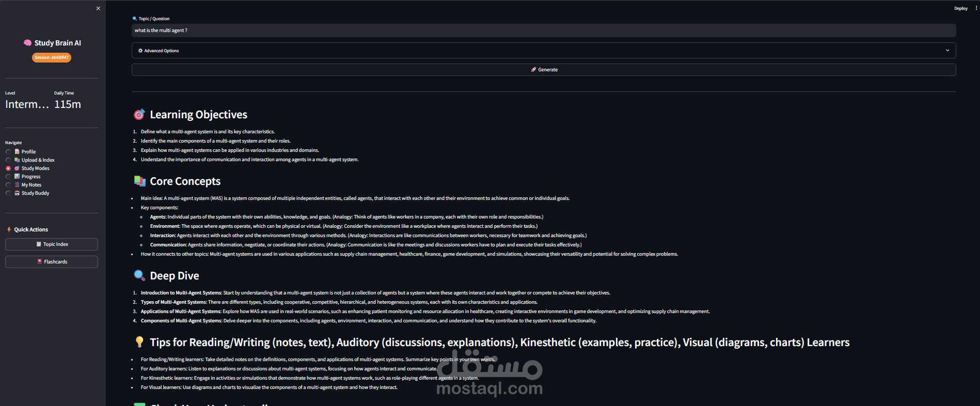Select the Progress radio option
980x406 pixels.
point(8,177)
